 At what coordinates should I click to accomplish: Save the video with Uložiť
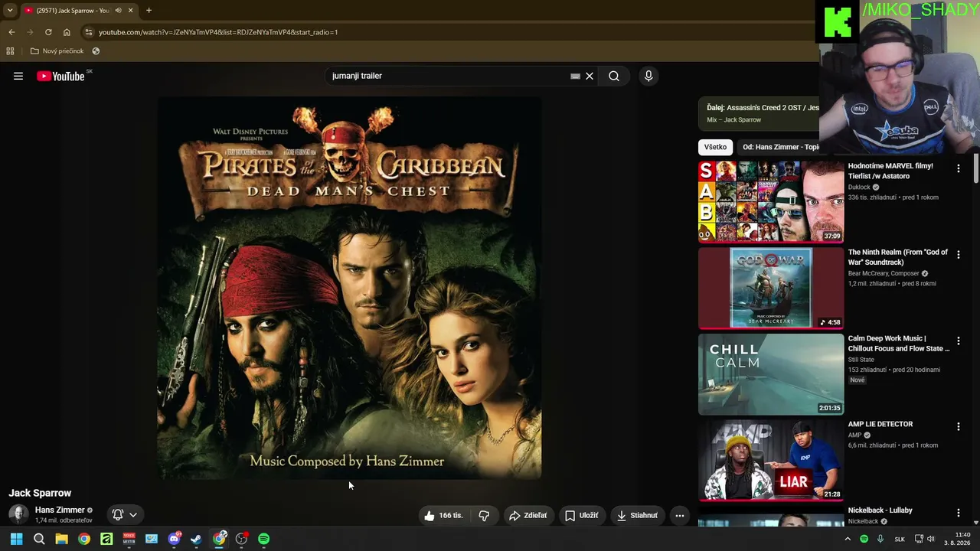582,516
